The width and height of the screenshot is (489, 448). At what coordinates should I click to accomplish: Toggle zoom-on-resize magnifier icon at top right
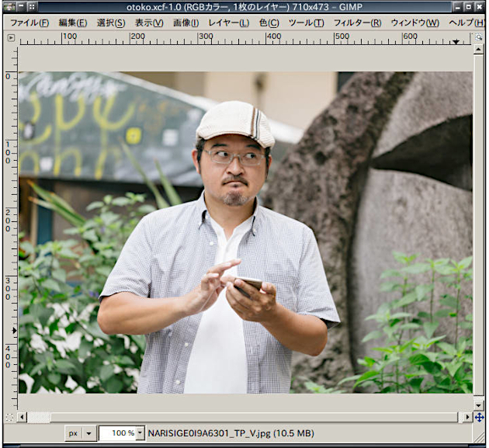coord(478,37)
